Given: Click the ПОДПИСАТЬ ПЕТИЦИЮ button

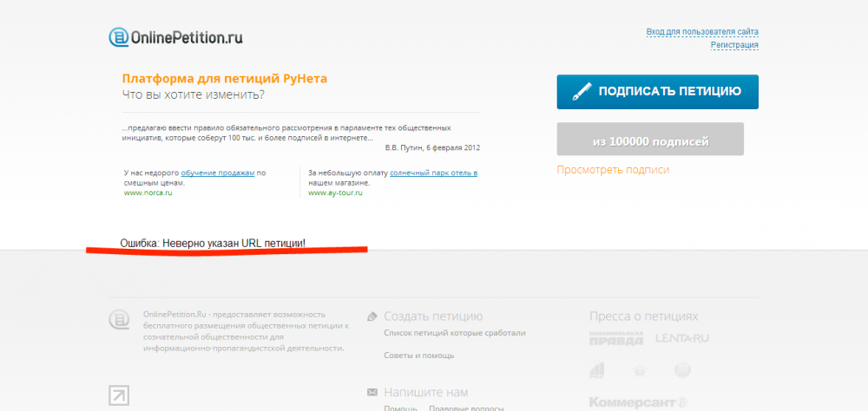Looking at the screenshot, I should point(658,92).
